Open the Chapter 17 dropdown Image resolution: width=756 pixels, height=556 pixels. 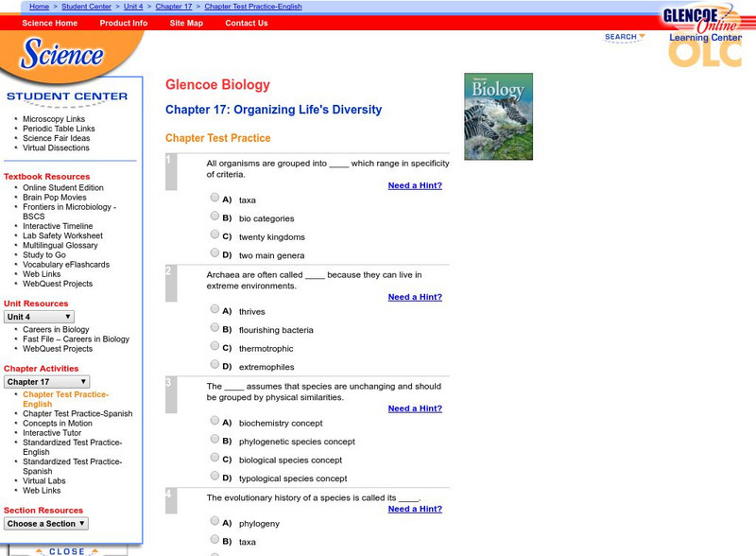pos(46,382)
